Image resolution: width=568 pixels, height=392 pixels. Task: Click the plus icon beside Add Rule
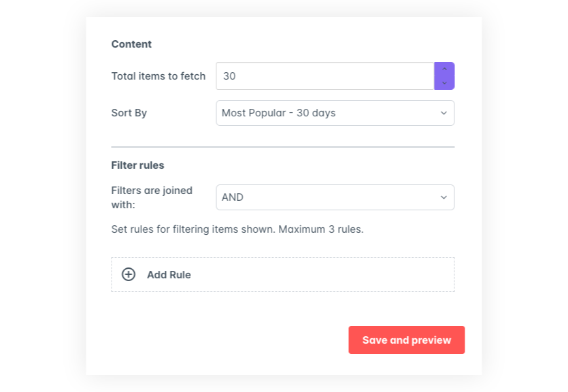point(128,274)
